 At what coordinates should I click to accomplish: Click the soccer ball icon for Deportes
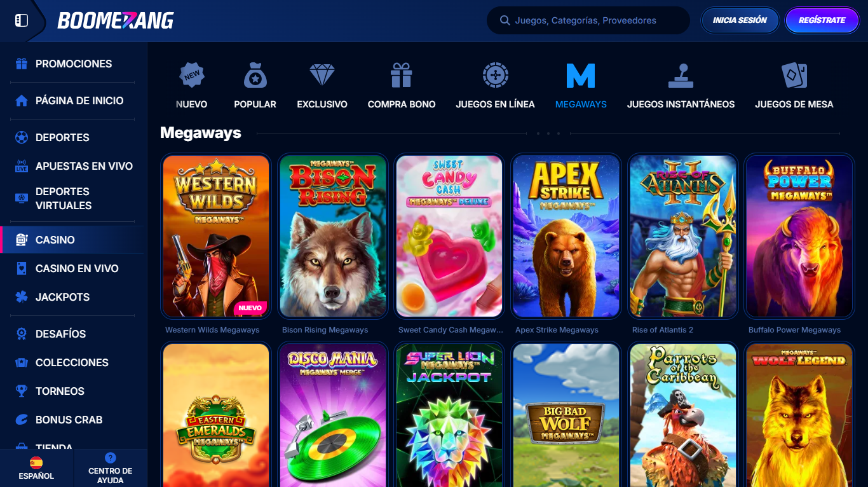(22, 137)
